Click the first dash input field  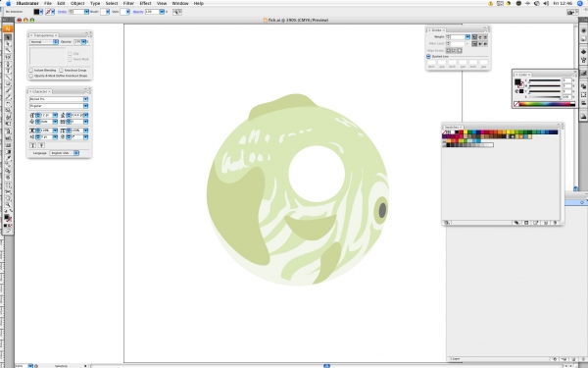[431, 62]
